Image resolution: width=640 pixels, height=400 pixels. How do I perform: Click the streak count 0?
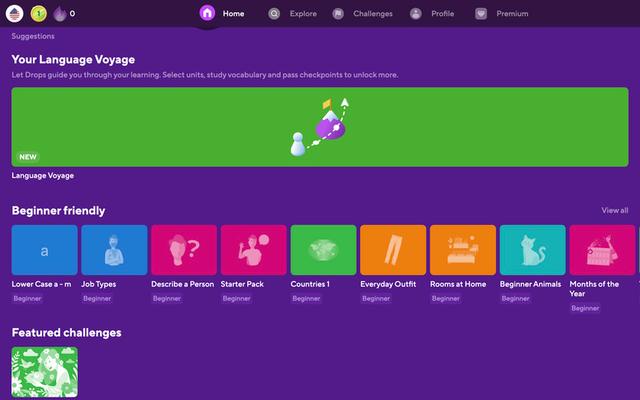point(72,13)
